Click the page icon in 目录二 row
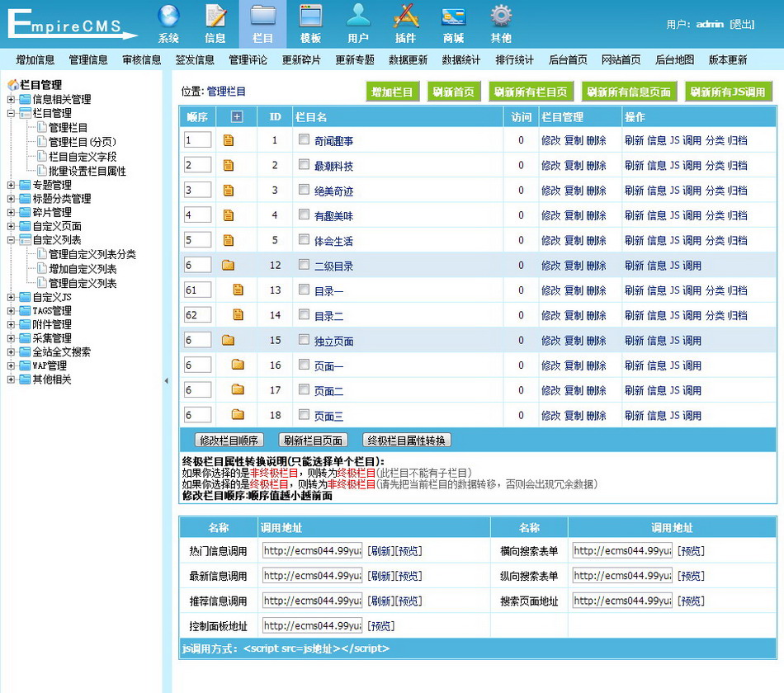 [238, 314]
